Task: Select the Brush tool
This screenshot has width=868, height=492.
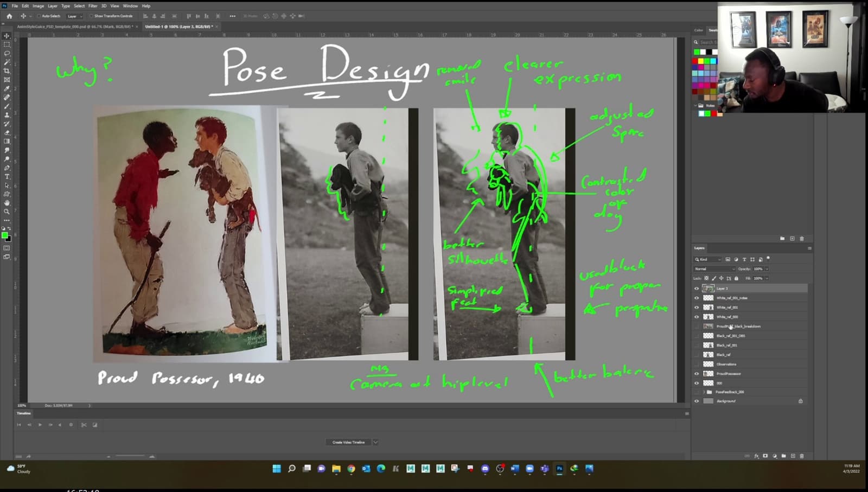Action: (x=7, y=106)
